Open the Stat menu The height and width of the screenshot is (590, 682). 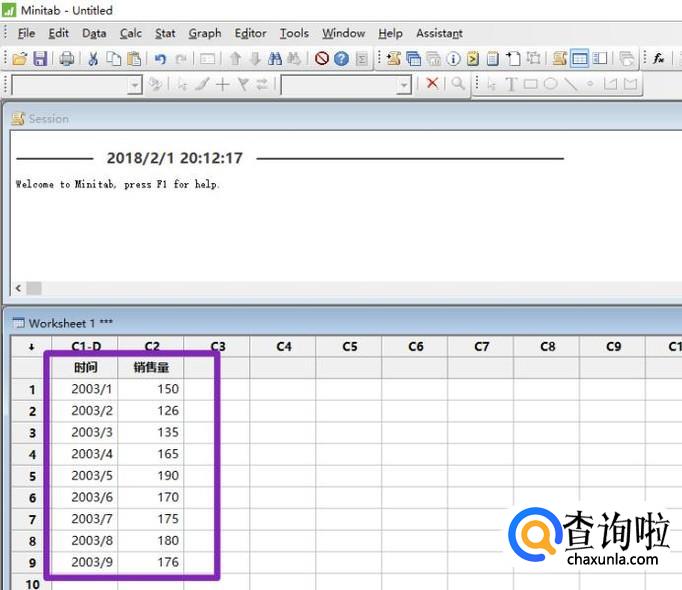165,34
